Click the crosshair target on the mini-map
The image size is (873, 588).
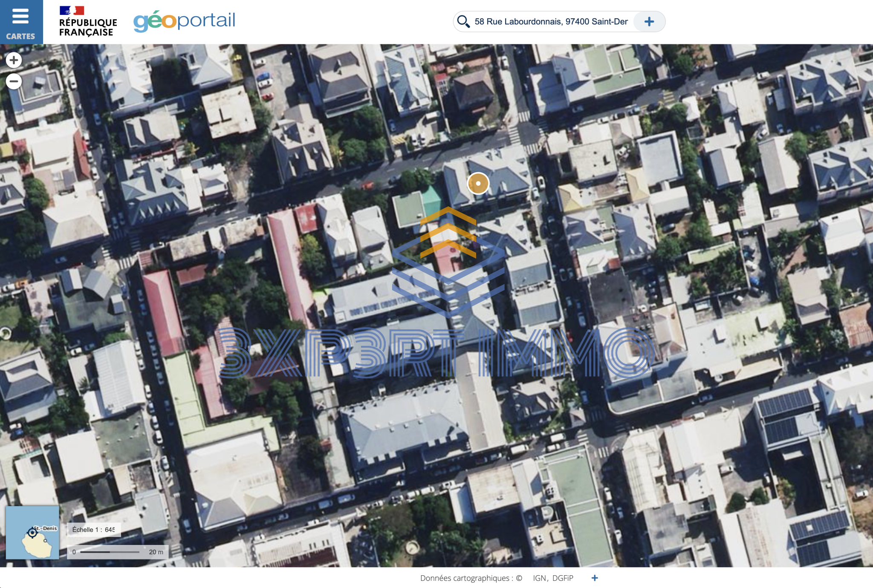coord(32,533)
